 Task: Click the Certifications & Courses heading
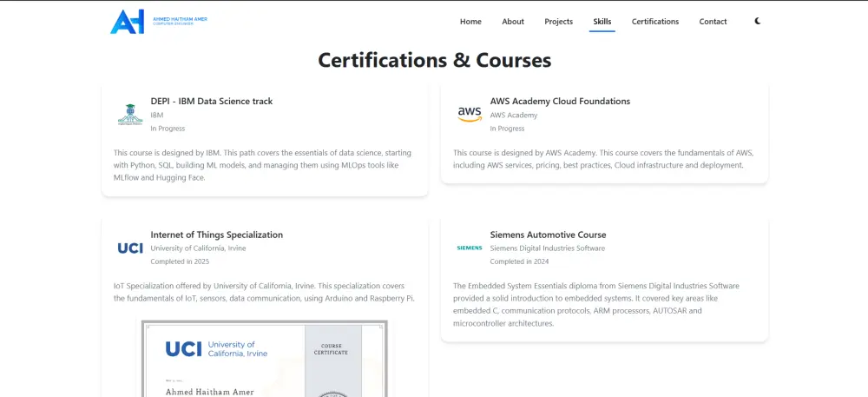coord(435,60)
